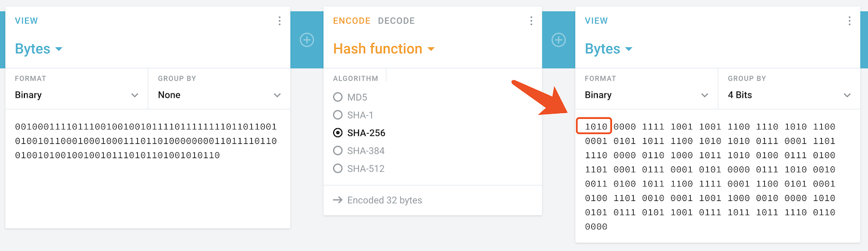Add brick with the plus icon before Hash function
The height and width of the screenshot is (251, 868).
coord(307,40)
